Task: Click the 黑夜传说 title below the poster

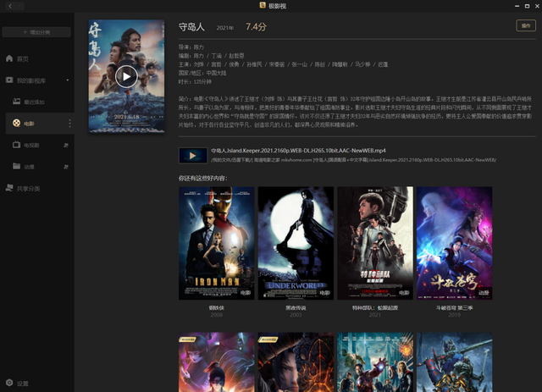Action: click(x=296, y=307)
